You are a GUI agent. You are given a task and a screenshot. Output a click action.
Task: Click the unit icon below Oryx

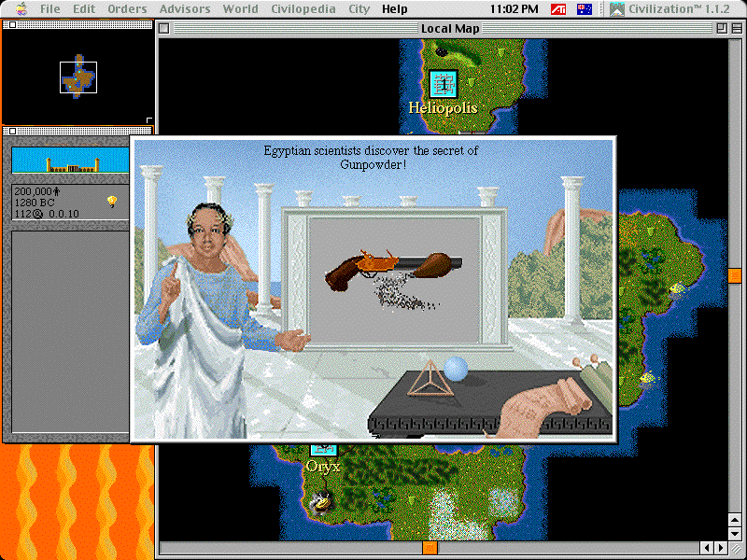[320, 502]
